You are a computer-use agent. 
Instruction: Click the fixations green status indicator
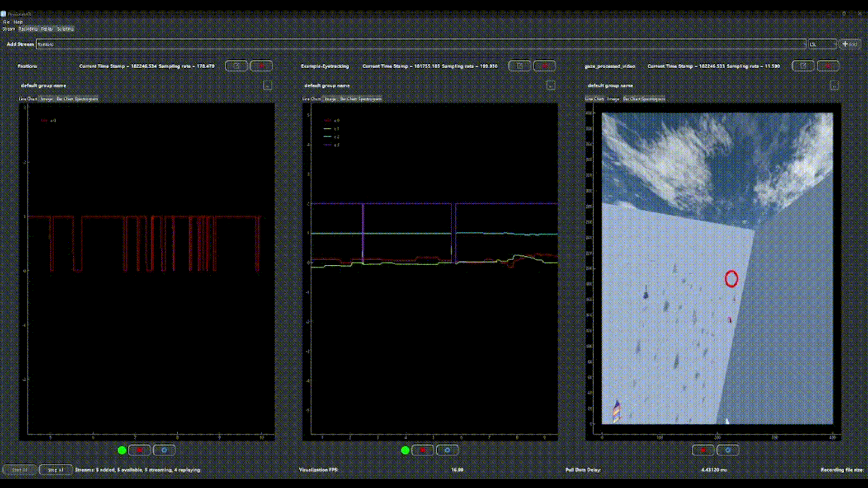point(122,450)
